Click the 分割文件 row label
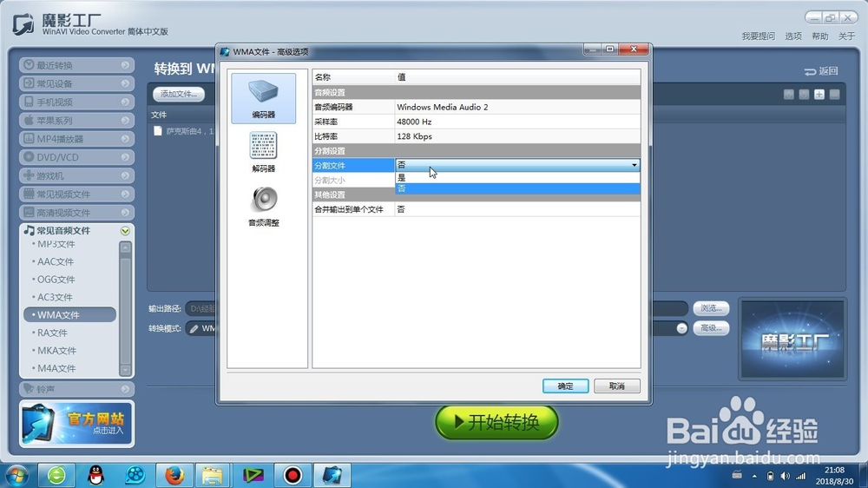 click(353, 165)
